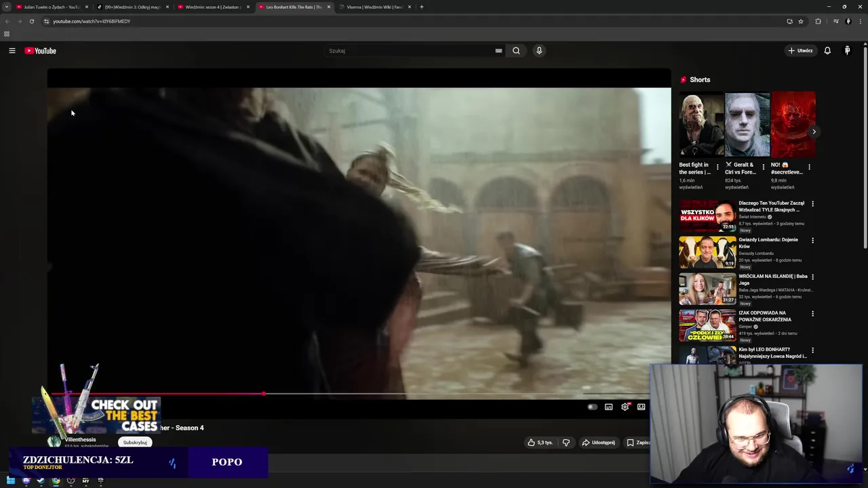Start voice search with the microphone icon

(x=539, y=51)
